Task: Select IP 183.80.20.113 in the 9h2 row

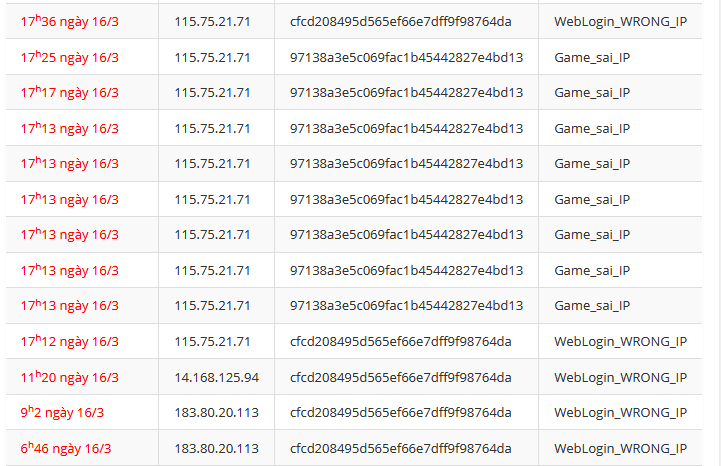Action: coord(216,412)
